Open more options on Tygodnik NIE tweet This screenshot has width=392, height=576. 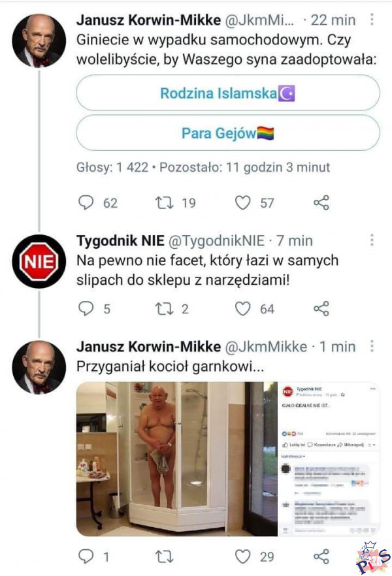pos(372,240)
